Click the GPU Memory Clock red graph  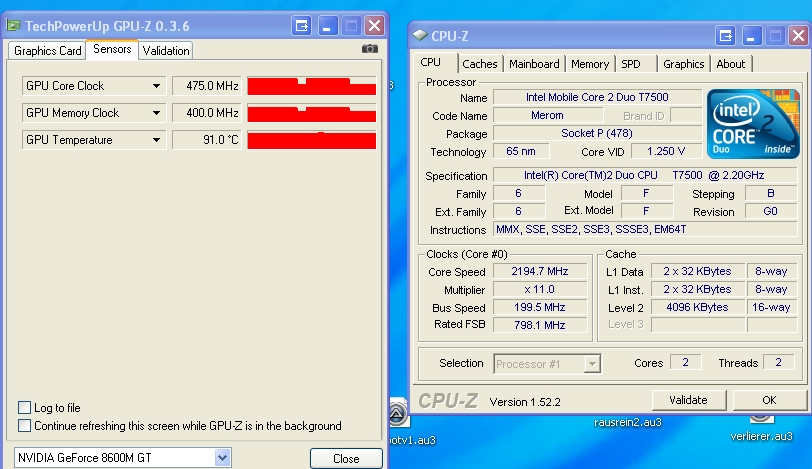(x=312, y=113)
